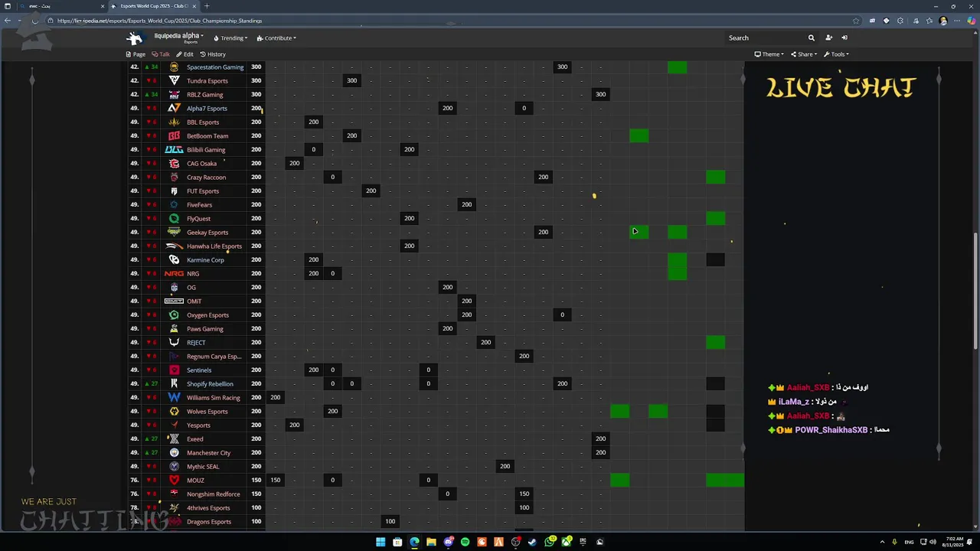Open the Geekay Esports team link
This screenshot has width=980, height=551.
click(207, 232)
